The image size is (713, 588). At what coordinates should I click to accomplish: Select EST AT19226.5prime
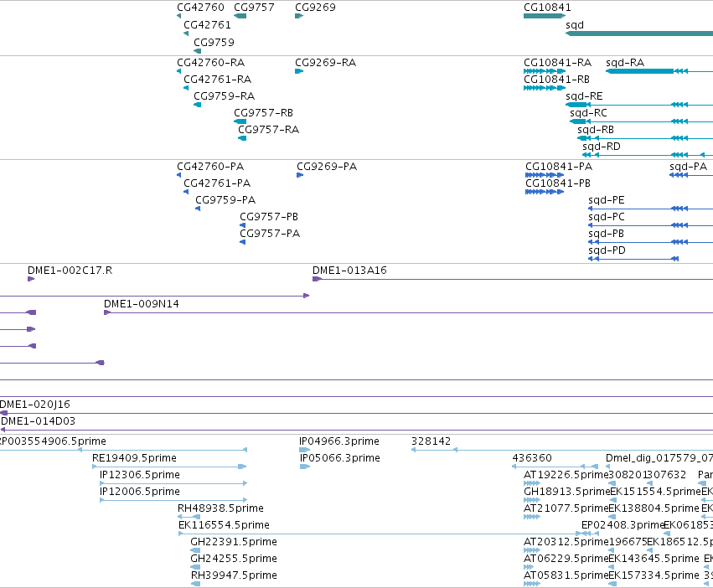(x=566, y=475)
